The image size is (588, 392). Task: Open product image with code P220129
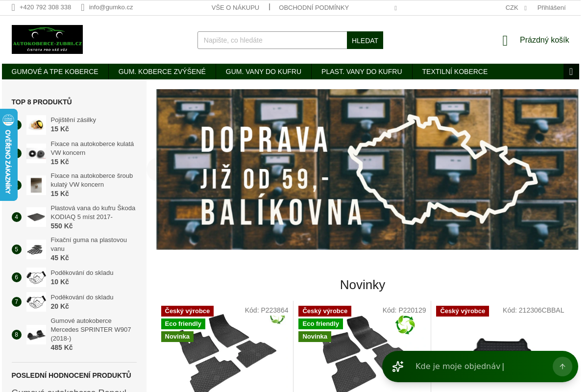(365, 353)
